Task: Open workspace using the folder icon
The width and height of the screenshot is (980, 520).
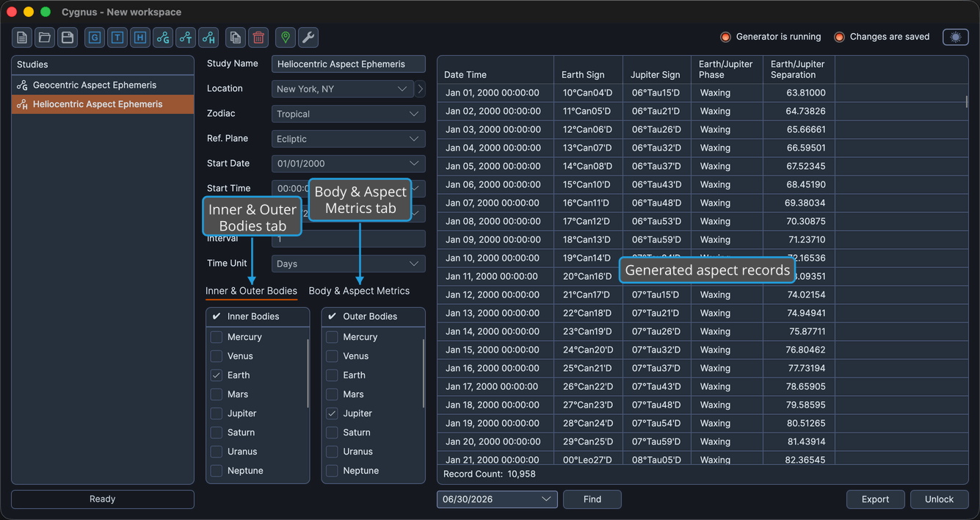Action: [x=45, y=37]
